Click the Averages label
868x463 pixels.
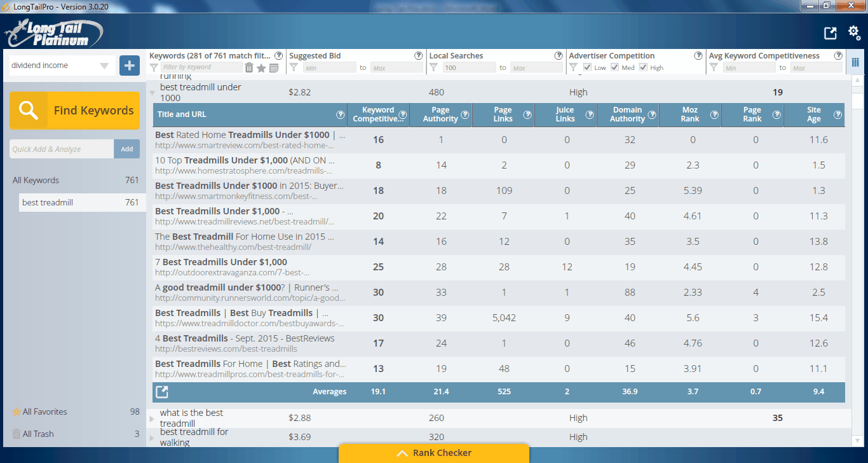point(330,392)
